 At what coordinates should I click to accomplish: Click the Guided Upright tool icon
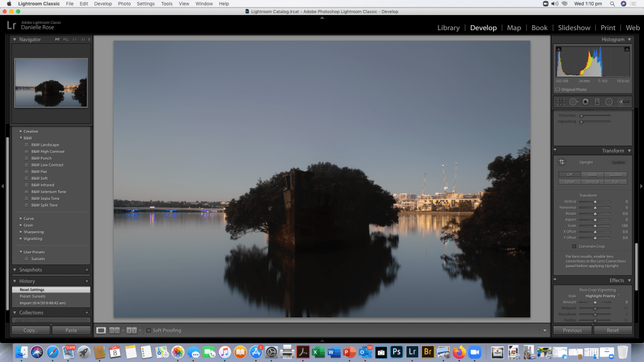562,162
